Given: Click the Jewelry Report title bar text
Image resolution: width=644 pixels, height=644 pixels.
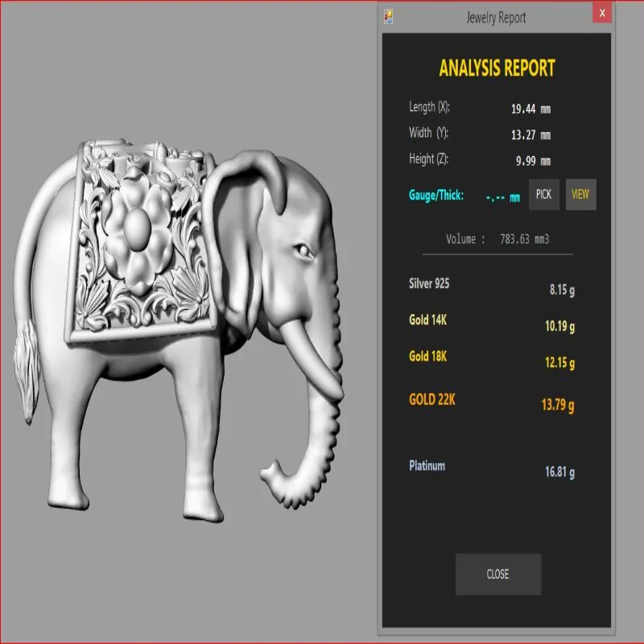Looking at the screenshot, I should point(496,18).
